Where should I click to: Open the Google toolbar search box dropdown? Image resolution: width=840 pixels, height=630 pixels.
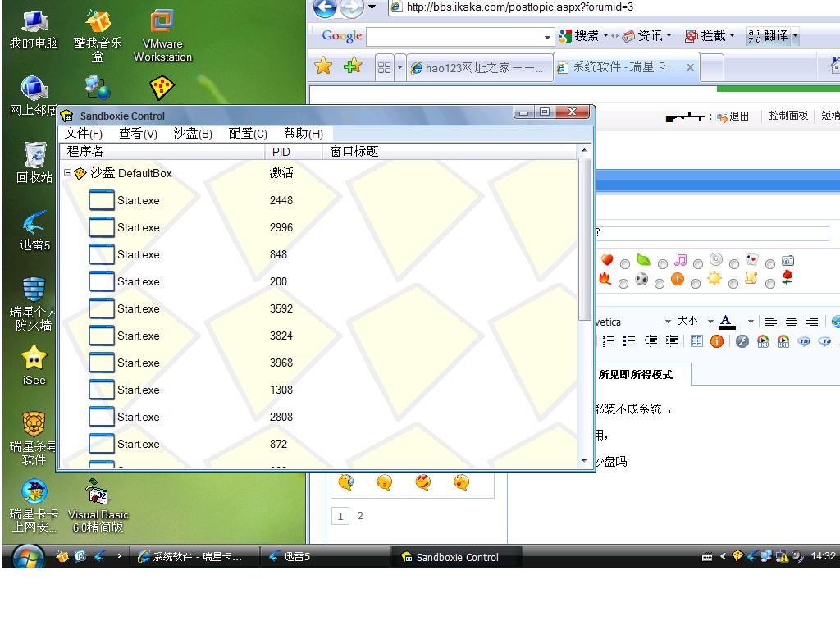547,37
